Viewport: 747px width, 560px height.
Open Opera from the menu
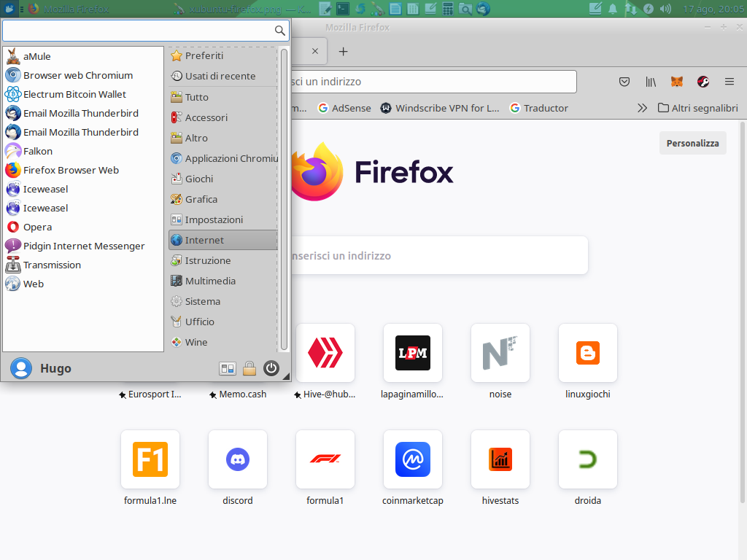click(x=83, y=227)
